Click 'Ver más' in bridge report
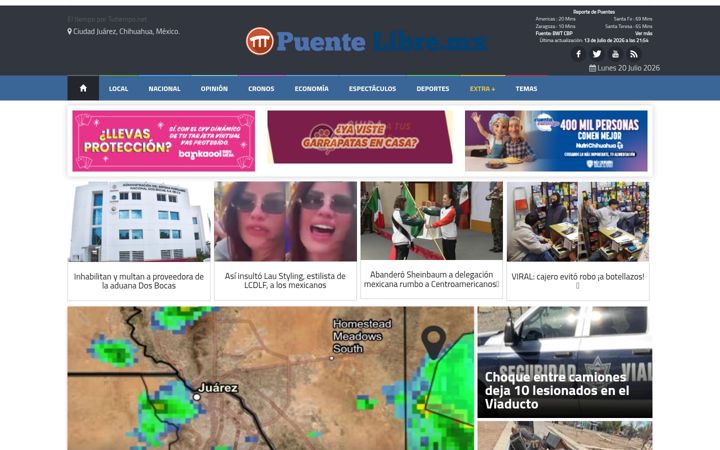Viewport: 720px width, 450px height. (x=643, y=34)
